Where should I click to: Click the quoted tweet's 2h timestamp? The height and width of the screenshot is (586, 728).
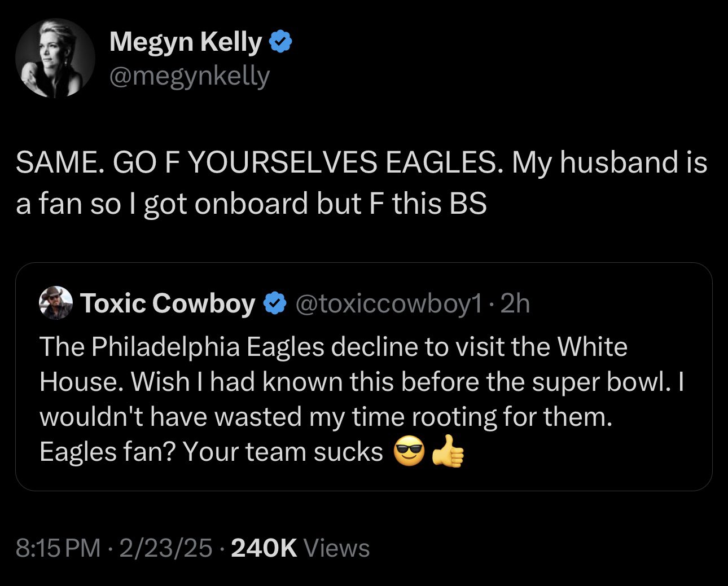click(x=515, y=304)
